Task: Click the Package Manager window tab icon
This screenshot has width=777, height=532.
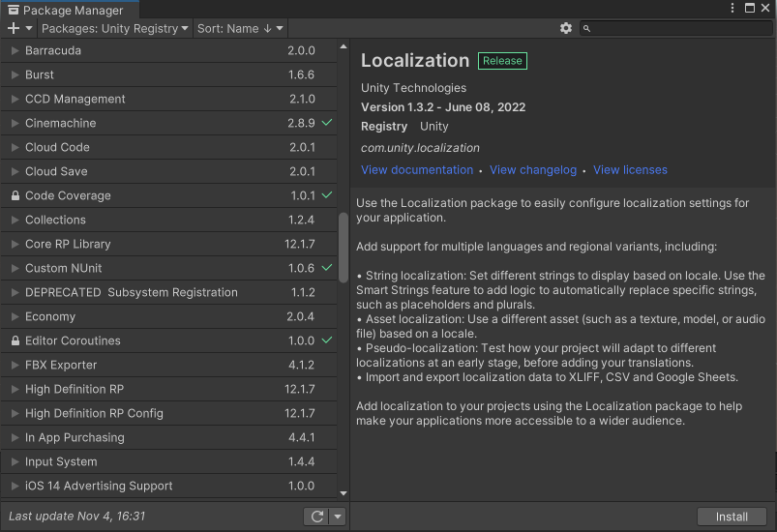Action: (14, 10)
